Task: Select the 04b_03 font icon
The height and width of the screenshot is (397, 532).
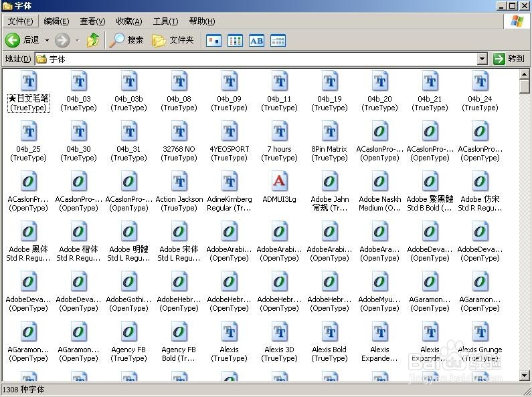Action: pyautogui.click(x=79, y=81)
